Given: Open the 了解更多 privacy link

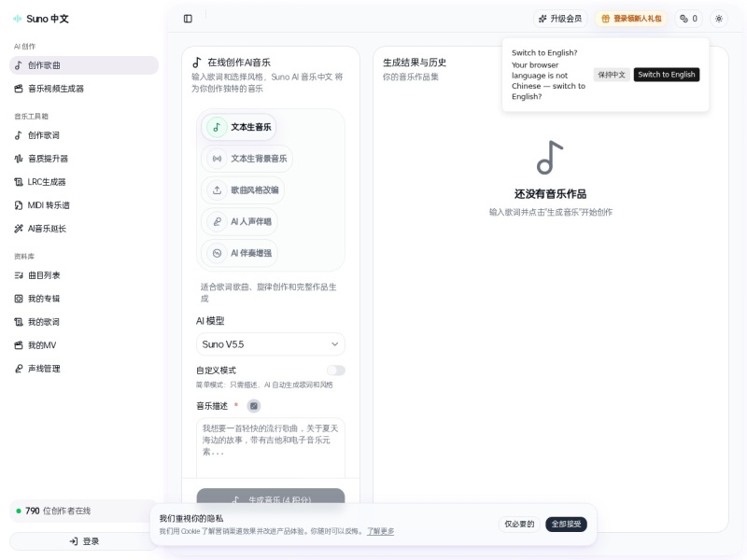Looking at the screenshot, I should click(x=380, y=531).
